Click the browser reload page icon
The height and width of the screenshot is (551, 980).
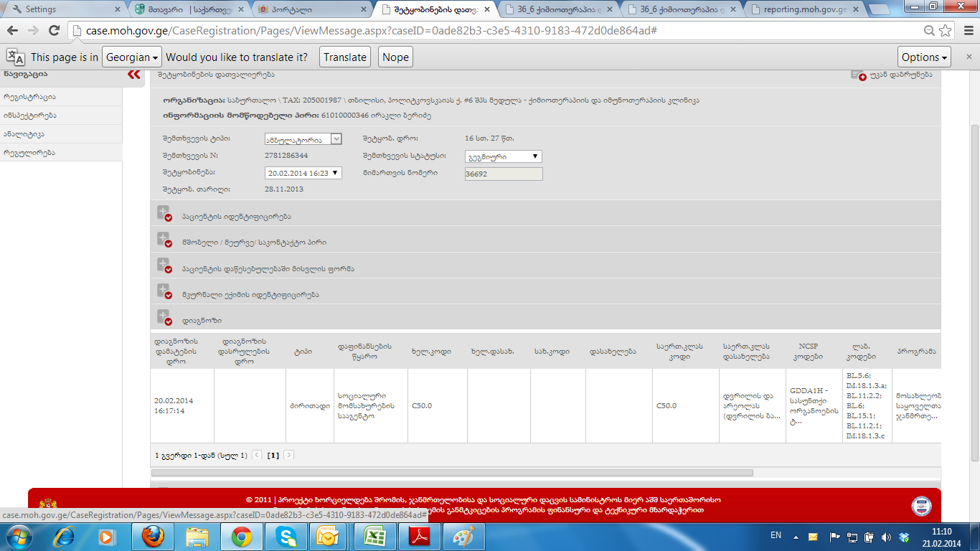pyautogui.click(x=54, y=30)
